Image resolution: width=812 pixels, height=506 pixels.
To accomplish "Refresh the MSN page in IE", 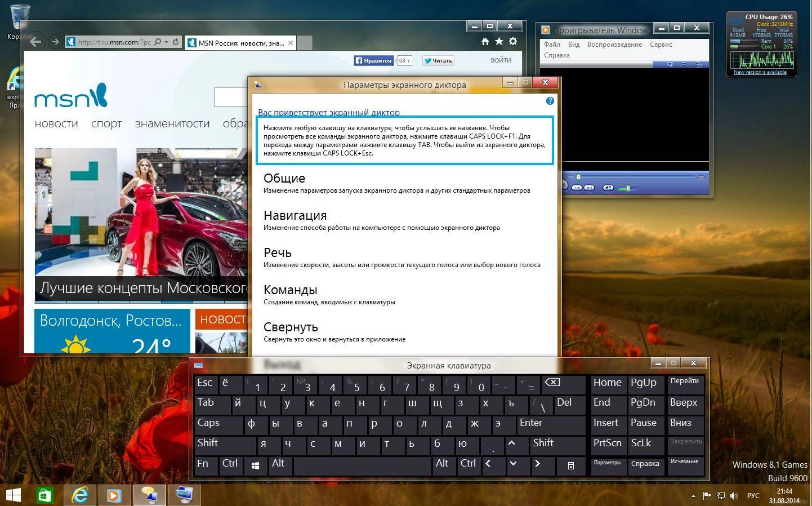I will click(x=176, y=42).
